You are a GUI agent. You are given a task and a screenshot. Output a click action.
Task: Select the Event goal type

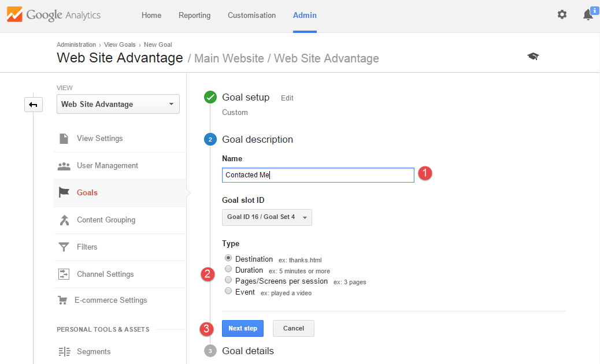tap(228, 291)
